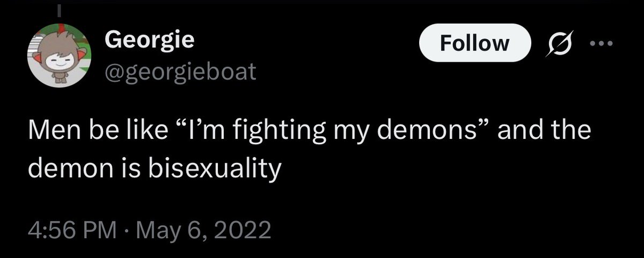
Task: Click the word "Follow" on the white pill
Action: pos(474,43)
